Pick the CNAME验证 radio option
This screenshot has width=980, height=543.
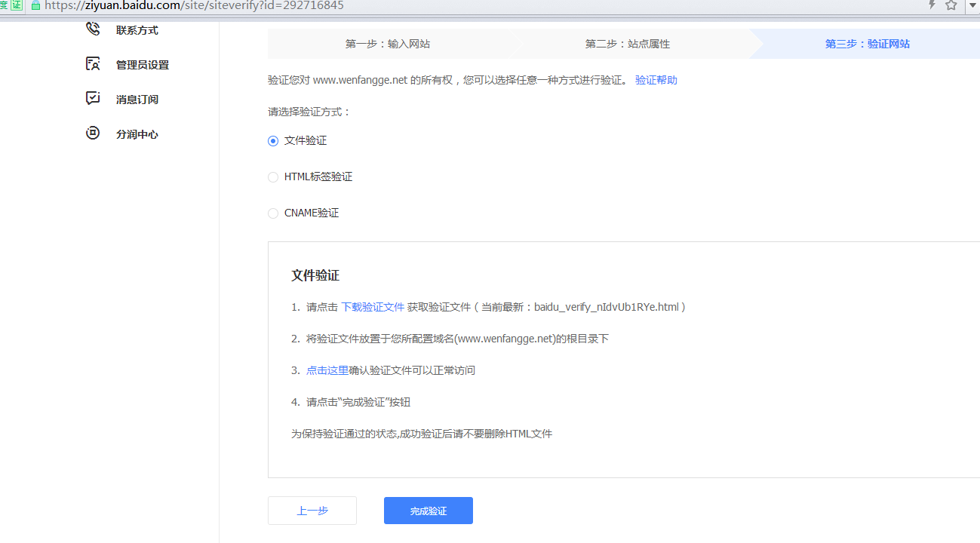coord(273,213)
